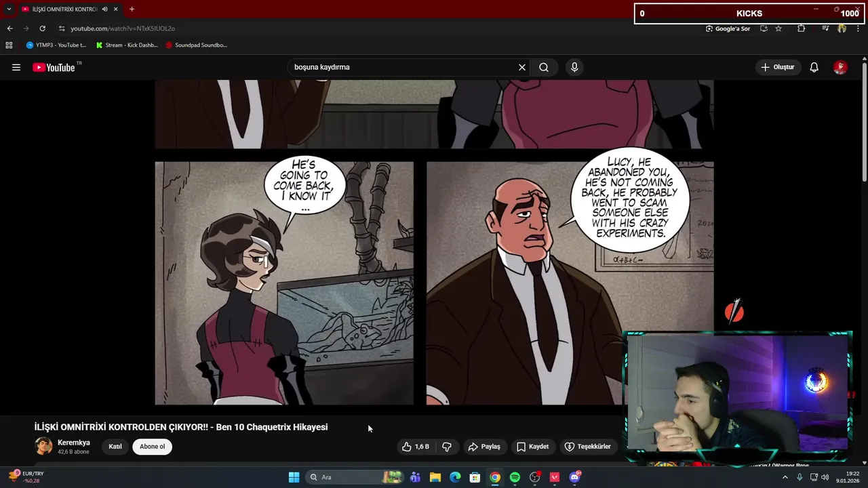Bookmark this page with the star icon
Screen dimensions: 868x488
point(778,28)
